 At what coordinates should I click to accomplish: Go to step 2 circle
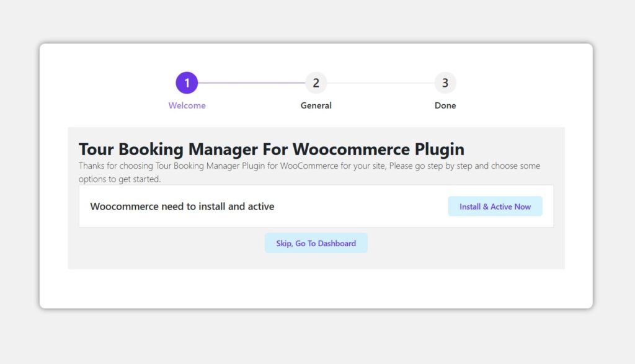(316, 83)
